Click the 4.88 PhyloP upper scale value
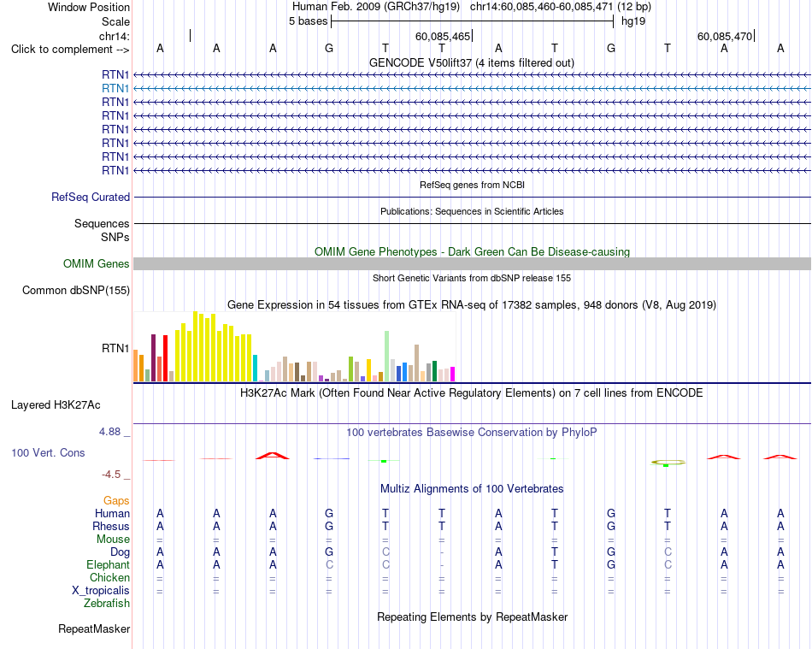The image size is (812, 649). pos(109,432)
